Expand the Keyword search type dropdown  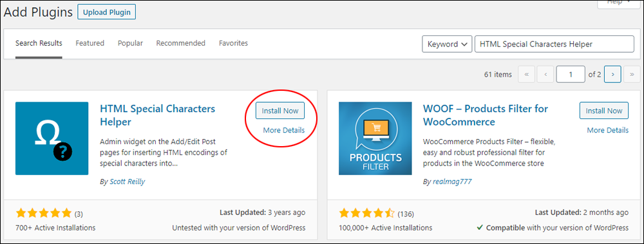point(447,44)
